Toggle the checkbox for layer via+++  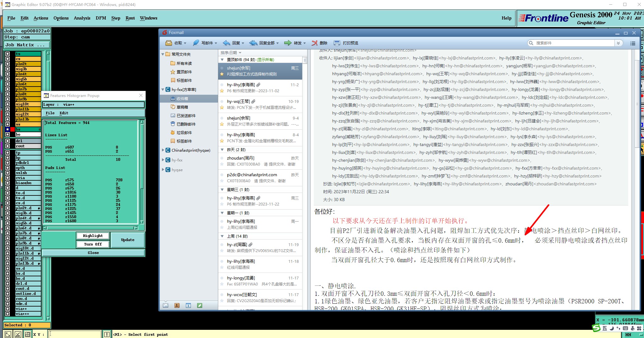(x=8, y=314)
